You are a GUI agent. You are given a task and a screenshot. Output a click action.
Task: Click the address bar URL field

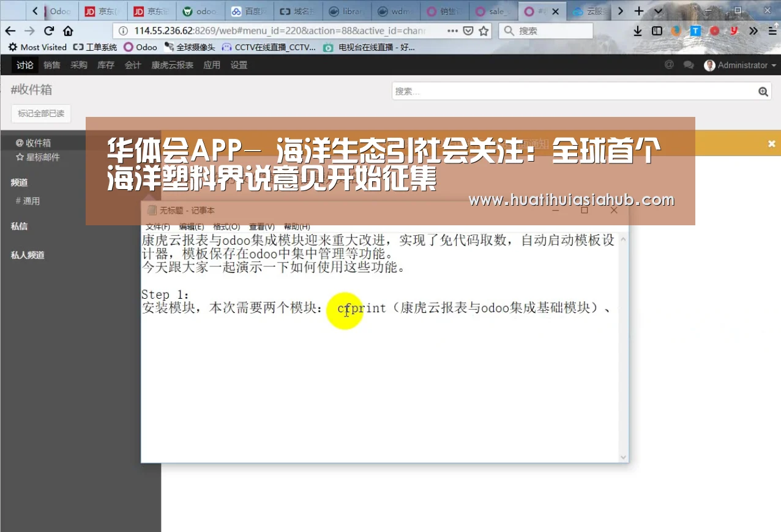[279, 31]
